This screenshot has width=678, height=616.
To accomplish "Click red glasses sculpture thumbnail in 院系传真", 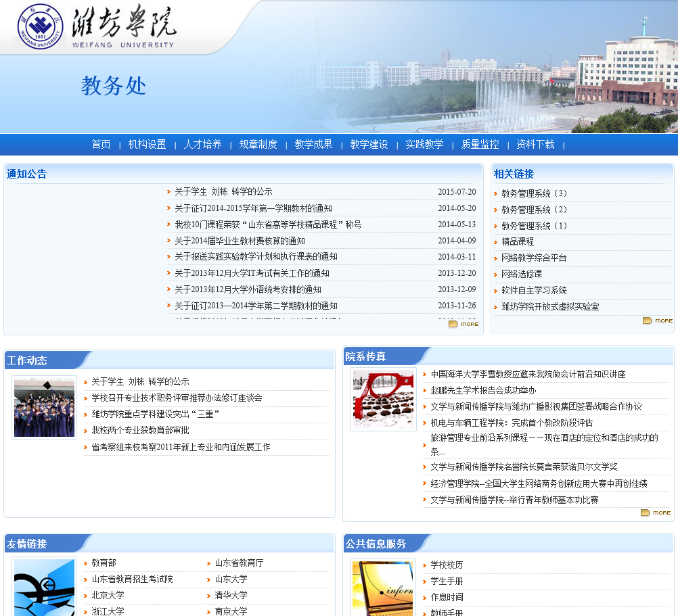I will click(383, 399).
